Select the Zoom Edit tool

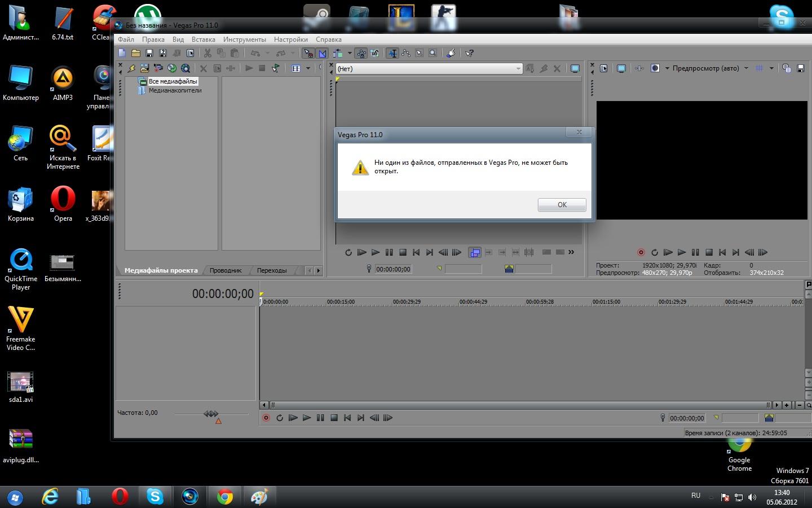click(433, 53)
